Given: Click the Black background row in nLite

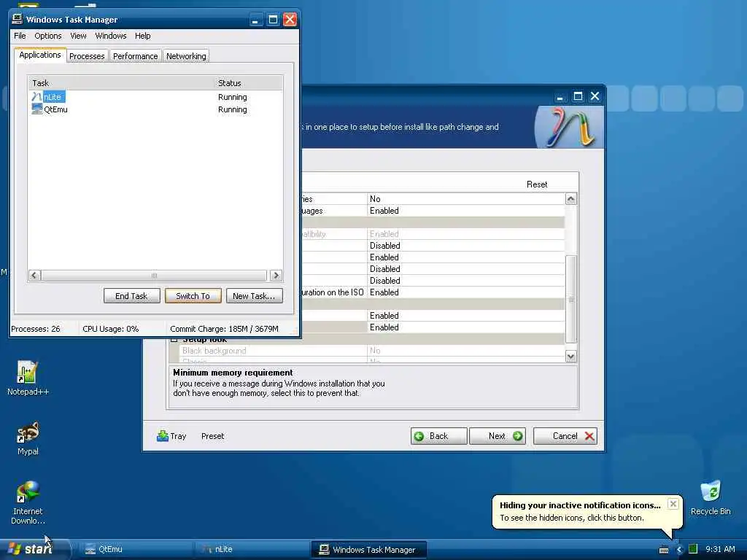Looking at the screenshot, I should click(371, 351).
